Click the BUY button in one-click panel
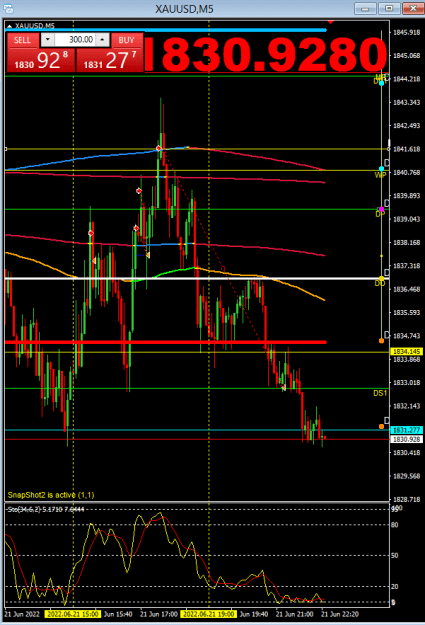The image size is (425, 625). 126,40
